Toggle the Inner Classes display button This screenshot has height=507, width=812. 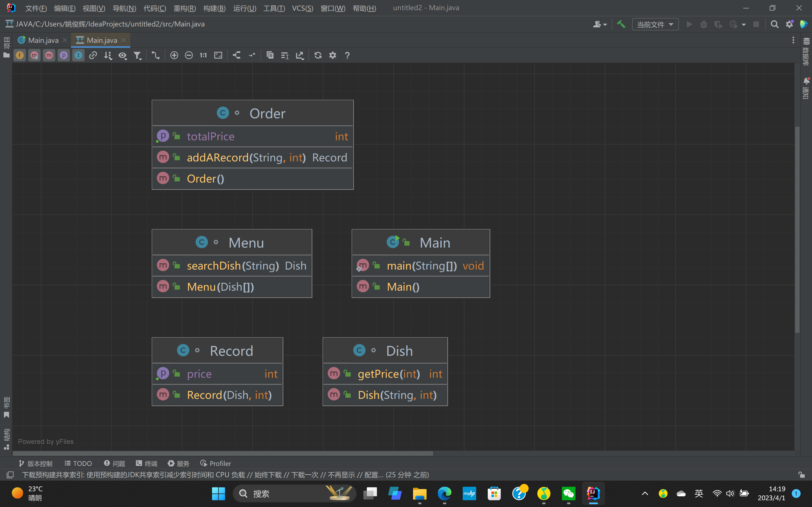point(78,55)
